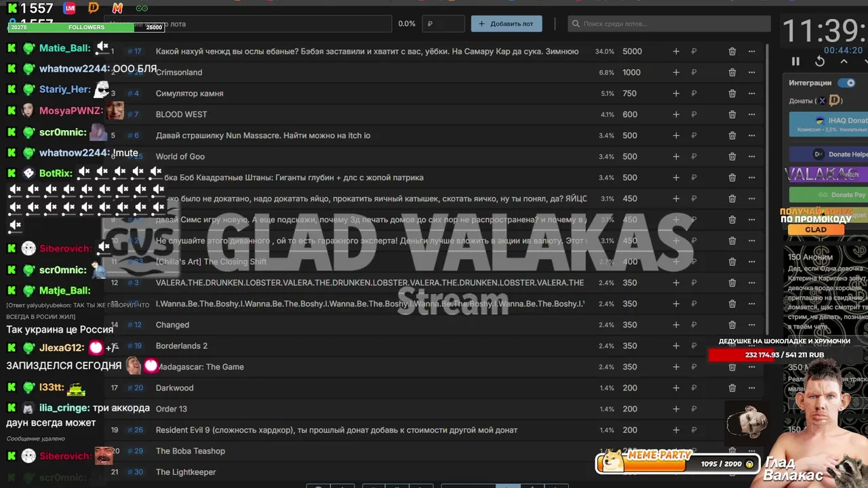The height and width of the screenshot is (488, 868).
Task: Click the ruble icon in World of Goo row
Action: [694, 157]
